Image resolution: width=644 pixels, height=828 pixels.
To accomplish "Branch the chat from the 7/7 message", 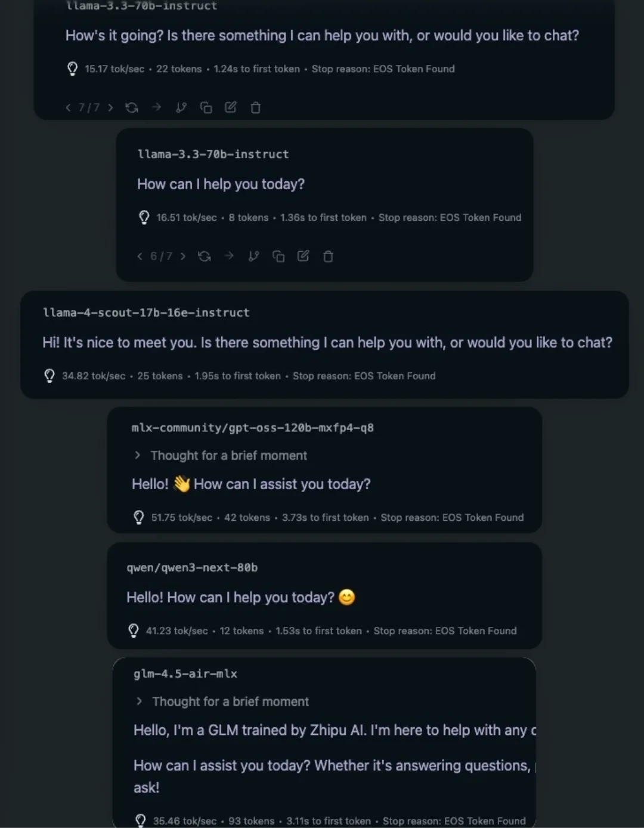I will 181,107.
